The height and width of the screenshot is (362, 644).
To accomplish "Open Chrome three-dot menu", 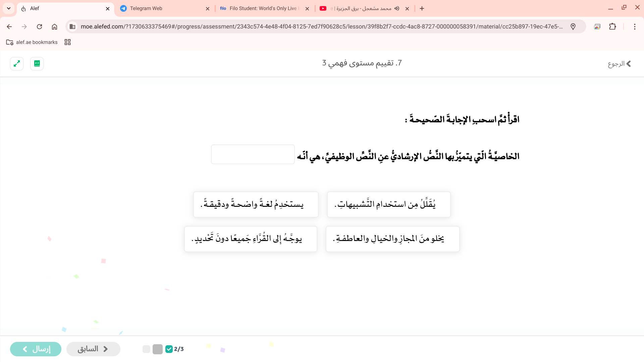I will 635,26.
